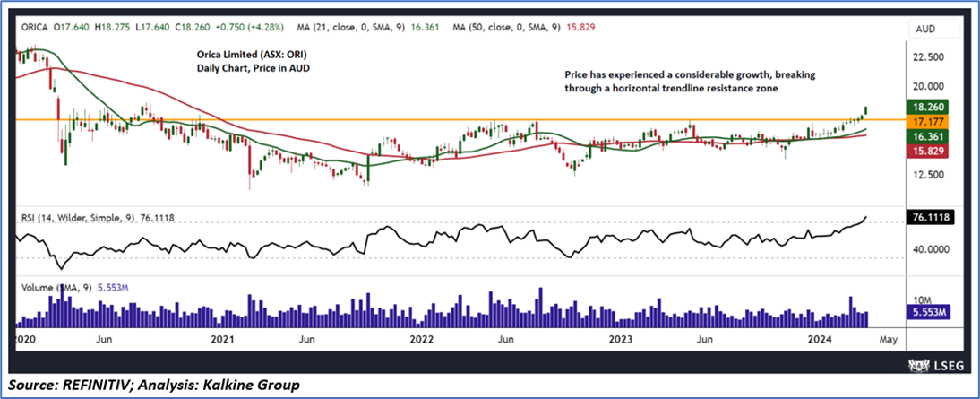Click the 40.0000 RSI axis label
Image resolution: width=980 pixels, height=399 pixels.
click(931, 248)
